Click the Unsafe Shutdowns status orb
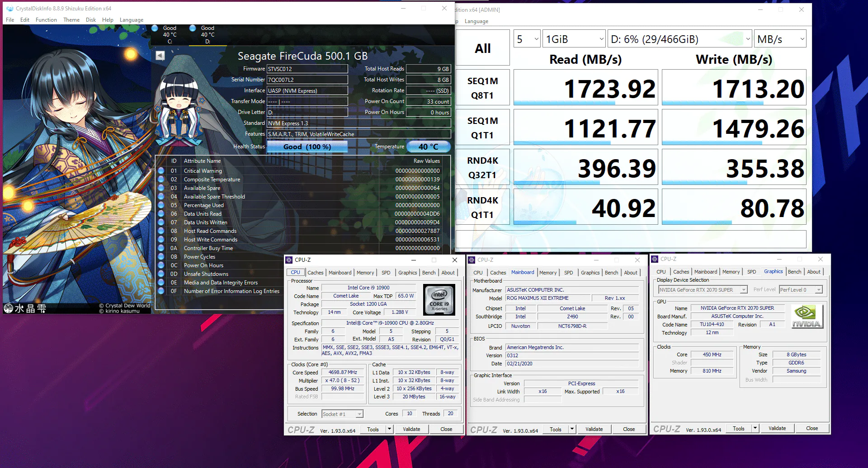The width and height of the screenshot is (868, 468). pos(161,274)
